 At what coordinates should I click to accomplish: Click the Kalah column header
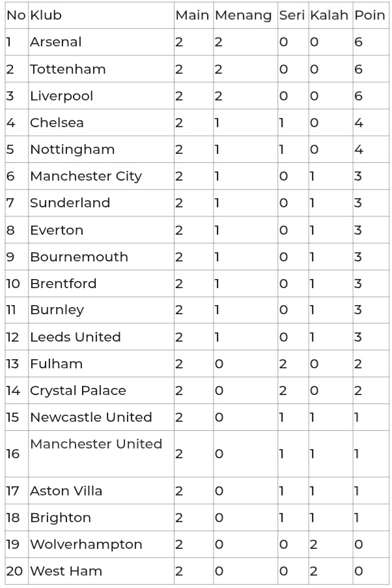(x=329, y=15)
